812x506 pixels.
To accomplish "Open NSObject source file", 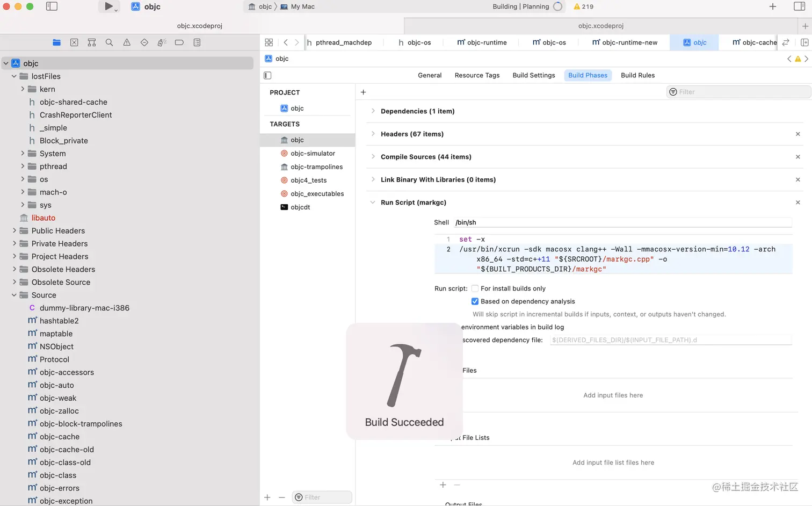I will click(56, 346).
